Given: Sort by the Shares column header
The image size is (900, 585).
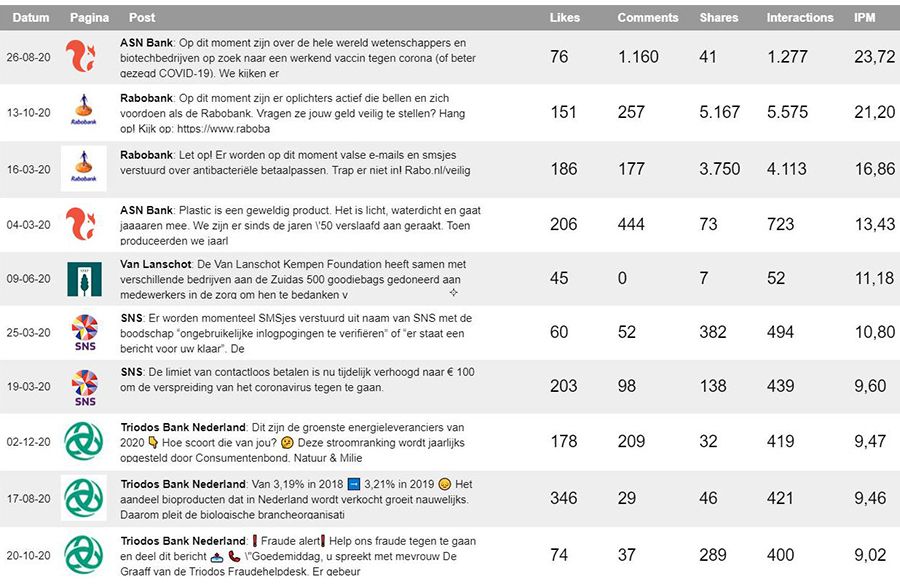Looking at the screenshot, I should point(719,18).
